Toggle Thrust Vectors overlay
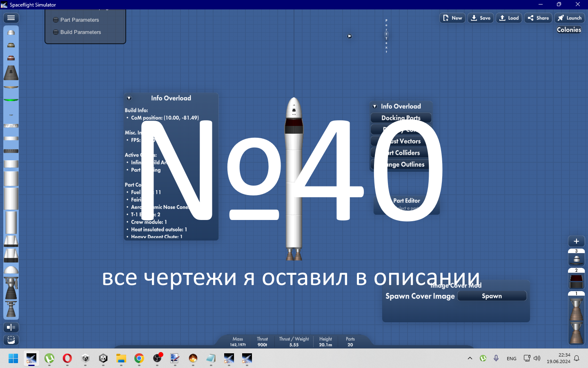The image size is (588, 368). pyautogui.click(x=401, y=141)
